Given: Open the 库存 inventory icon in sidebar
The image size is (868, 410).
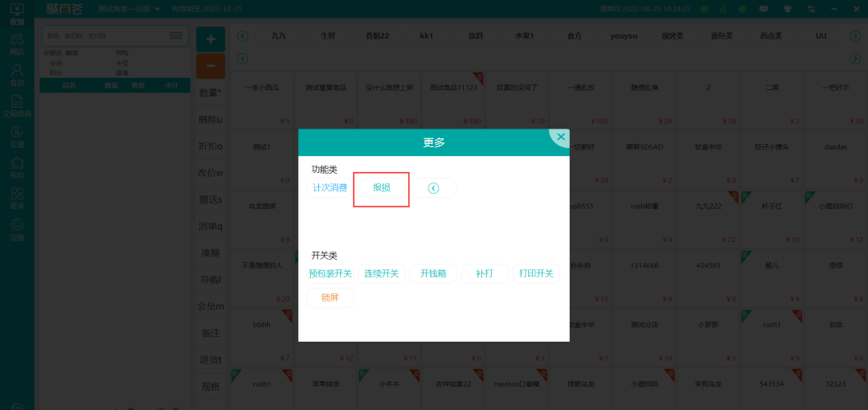Looking at the screenshot, I should (17, 167).
